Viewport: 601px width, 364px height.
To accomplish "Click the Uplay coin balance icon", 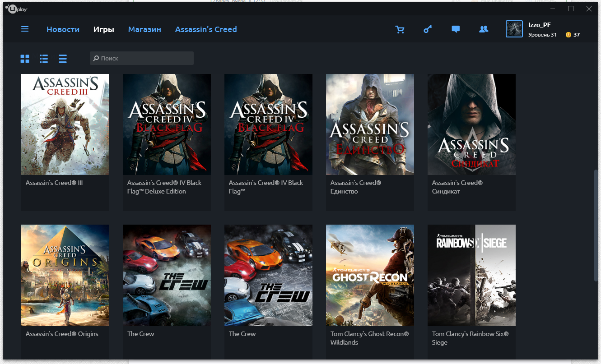I will point(568,35).
